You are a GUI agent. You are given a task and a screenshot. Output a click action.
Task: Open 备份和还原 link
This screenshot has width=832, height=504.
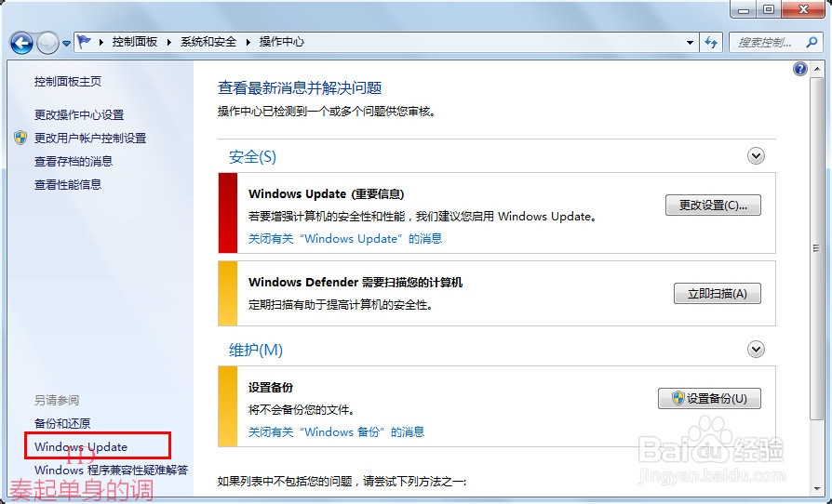pos(62,423)
